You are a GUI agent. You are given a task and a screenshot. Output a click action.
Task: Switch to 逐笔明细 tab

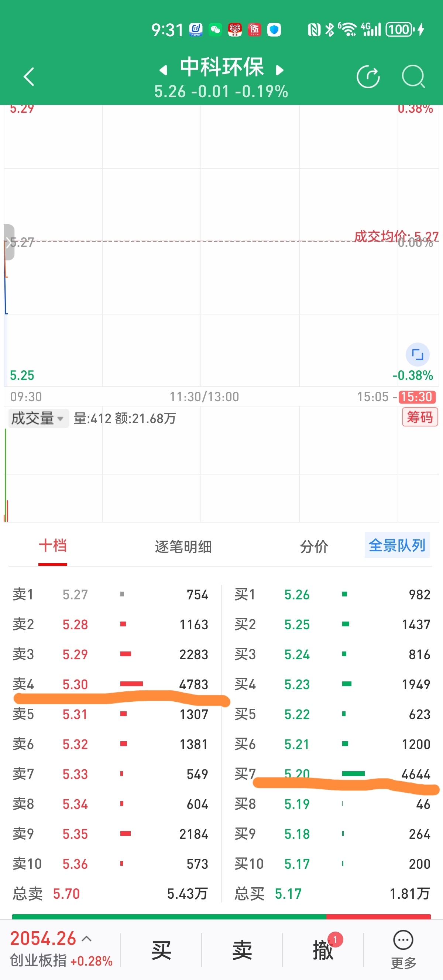tap(183, 546)
